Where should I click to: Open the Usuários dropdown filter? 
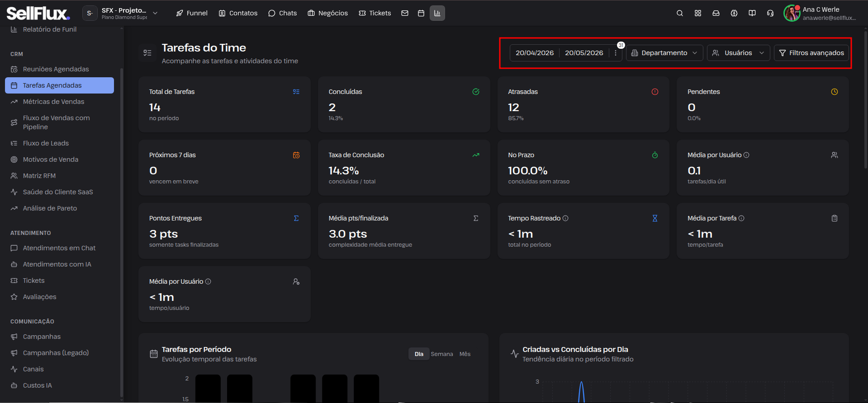[738, 53]
